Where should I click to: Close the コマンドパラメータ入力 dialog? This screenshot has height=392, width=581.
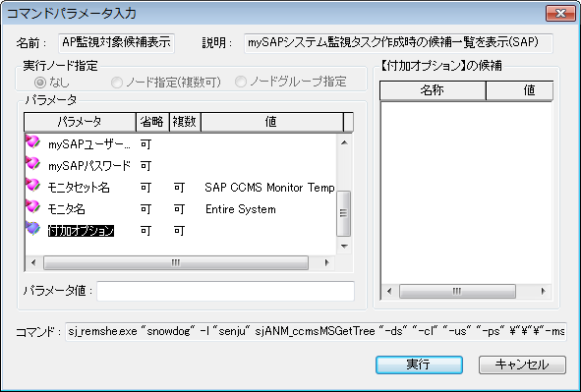point(560,14)
